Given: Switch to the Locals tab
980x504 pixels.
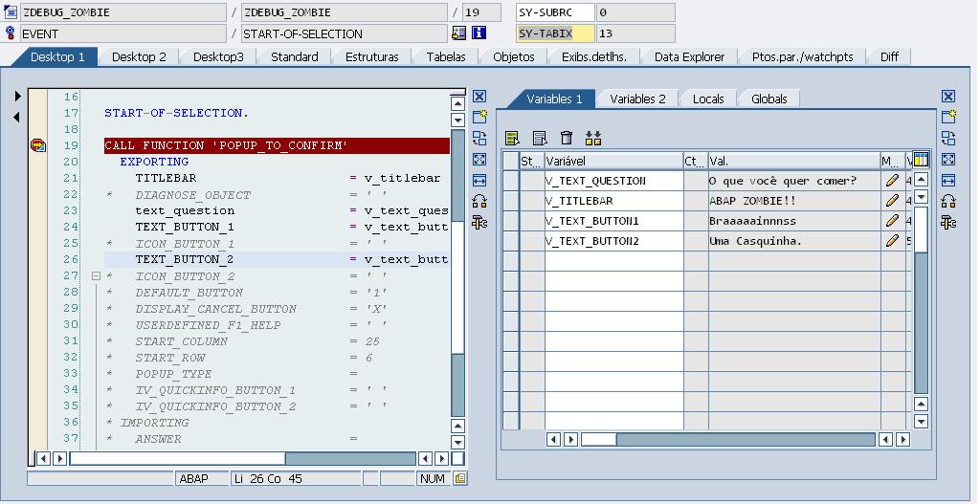Looking at the screenshot, I should (x=708, y=99).
